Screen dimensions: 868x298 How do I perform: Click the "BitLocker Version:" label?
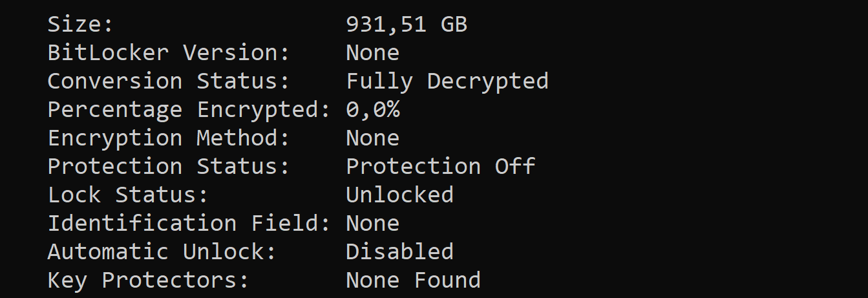tap(168, 53)
